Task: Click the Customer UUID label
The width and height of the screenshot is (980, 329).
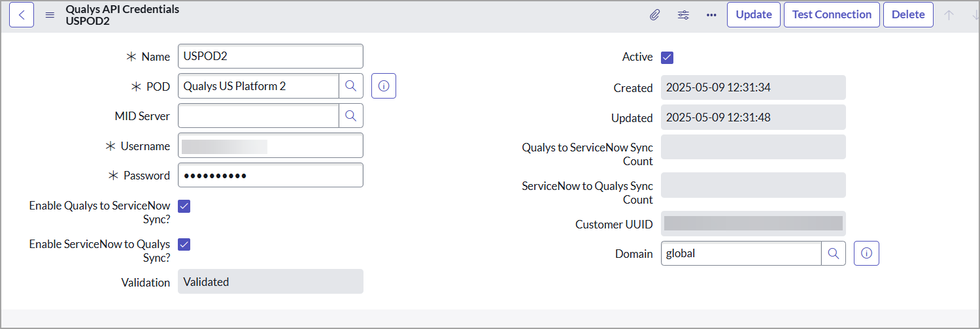Action: pos(614,225)
